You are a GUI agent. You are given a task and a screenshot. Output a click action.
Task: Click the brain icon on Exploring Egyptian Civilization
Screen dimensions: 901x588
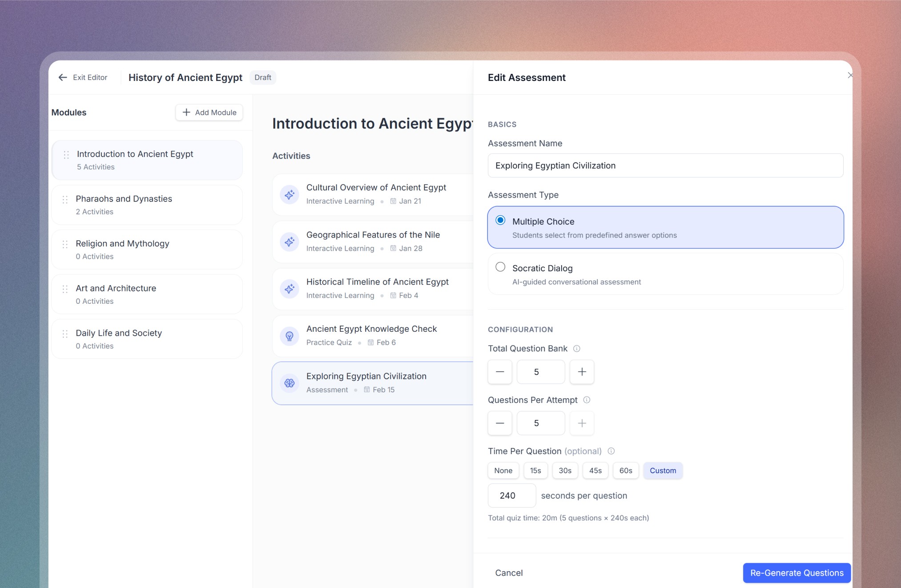tap(290, 383)
